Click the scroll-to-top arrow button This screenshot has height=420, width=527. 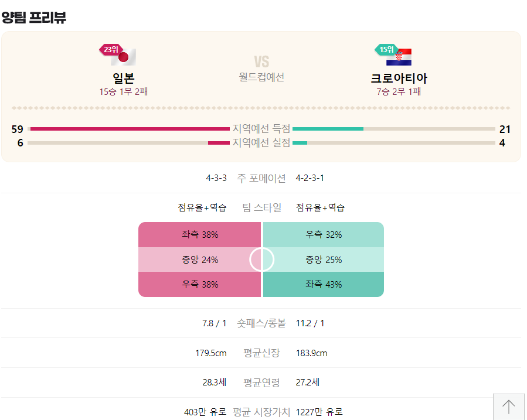pyautogui.click(x=509, y=405)
